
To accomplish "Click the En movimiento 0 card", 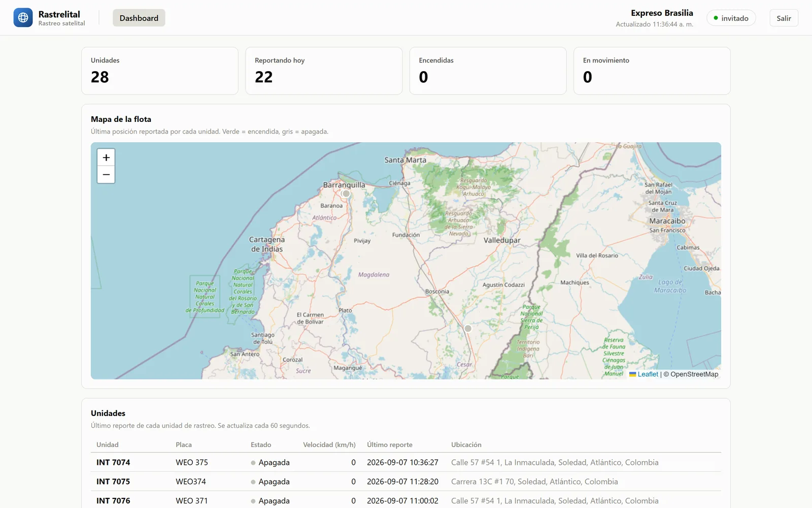I will tap(652, 71).
